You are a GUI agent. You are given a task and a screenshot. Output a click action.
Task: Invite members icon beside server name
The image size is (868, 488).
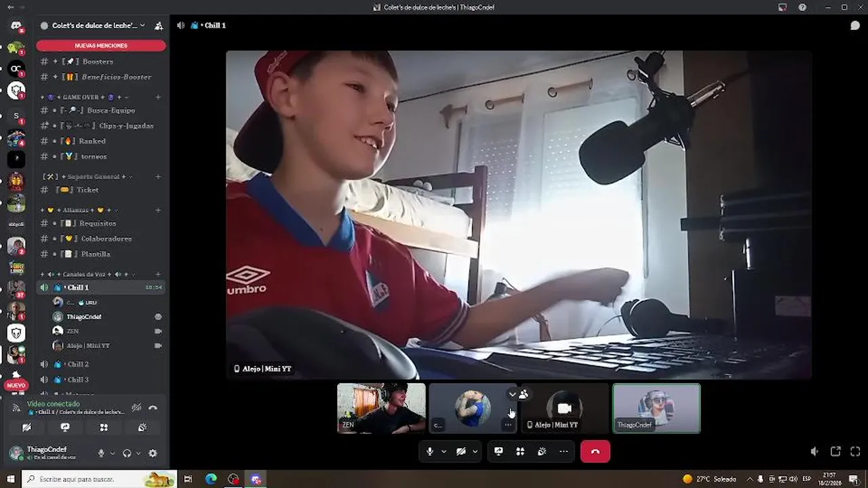(x=159, y=26)
